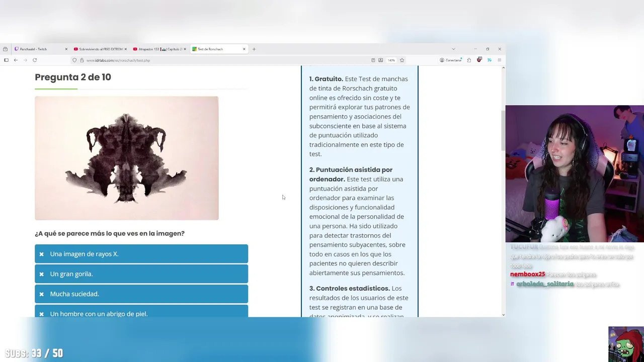644x362 pixels.
Task: Reset the 140% zoom level indicator
Action: [x=391, y=60]
